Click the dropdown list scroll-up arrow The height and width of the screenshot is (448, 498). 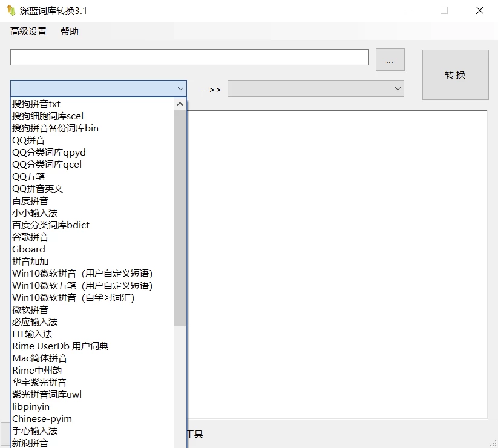180,104
